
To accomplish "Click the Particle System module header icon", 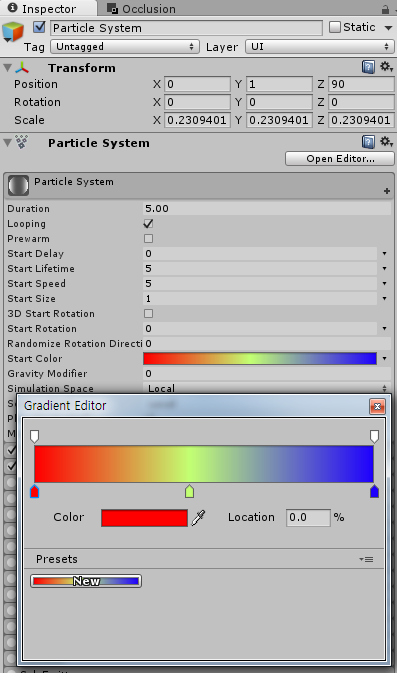I will 18,185.
